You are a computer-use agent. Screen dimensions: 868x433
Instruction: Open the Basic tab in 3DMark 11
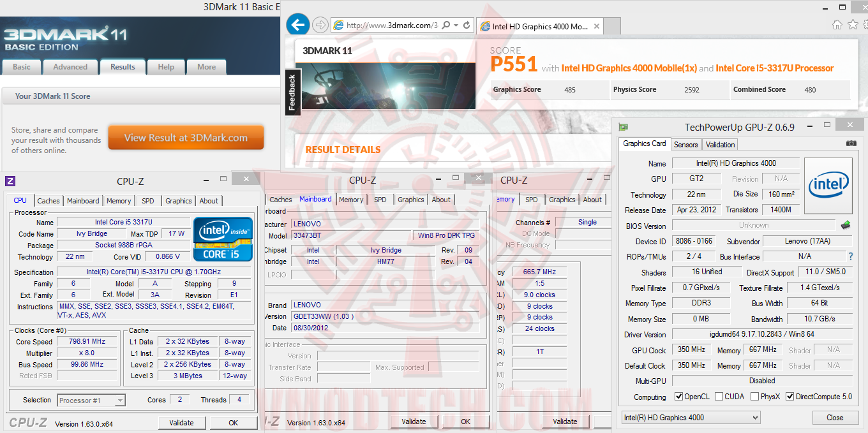[22, 67]
